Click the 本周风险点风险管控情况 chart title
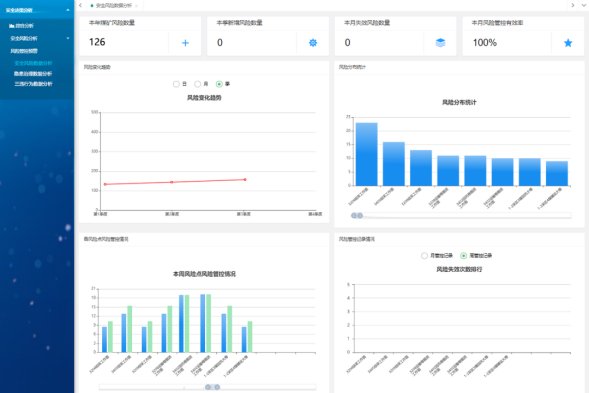This screenshot has height=393, width=589. (x=204, y=274)
